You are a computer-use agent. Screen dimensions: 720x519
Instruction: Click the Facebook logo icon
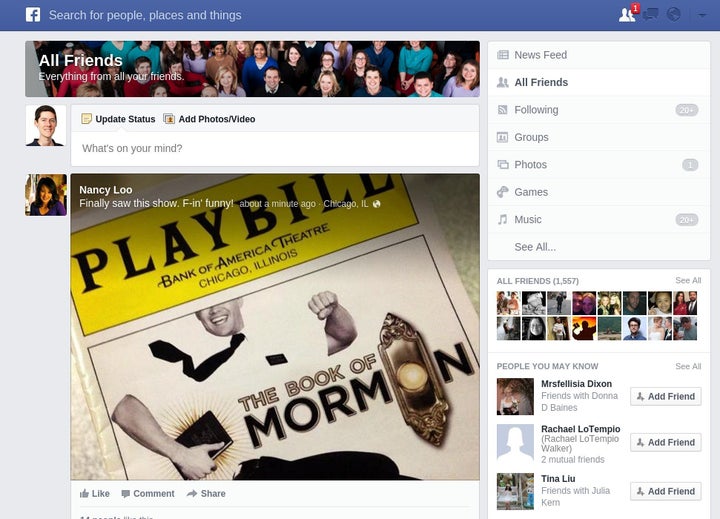pyautogui.click(x=33, y=15)
